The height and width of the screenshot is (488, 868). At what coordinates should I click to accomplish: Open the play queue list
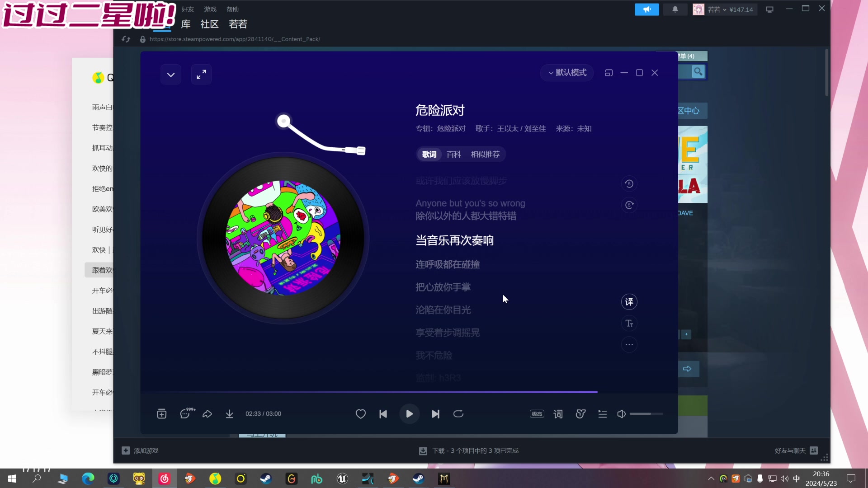[x=603, y=414]
